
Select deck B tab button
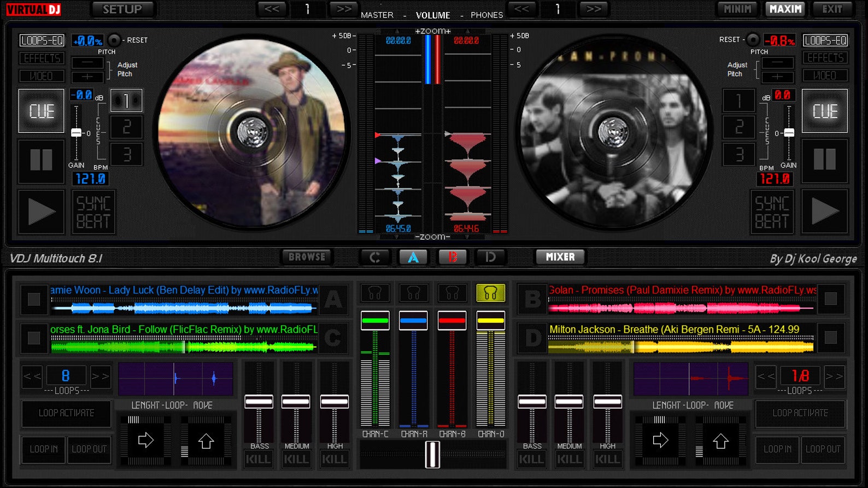453,257
